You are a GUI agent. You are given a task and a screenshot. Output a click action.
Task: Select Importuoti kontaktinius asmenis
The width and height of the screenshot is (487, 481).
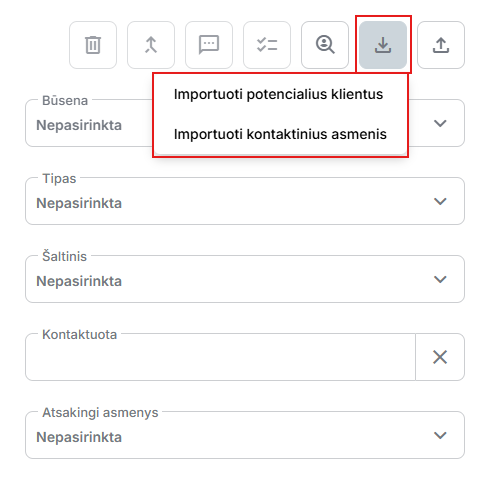click(280, 134)
